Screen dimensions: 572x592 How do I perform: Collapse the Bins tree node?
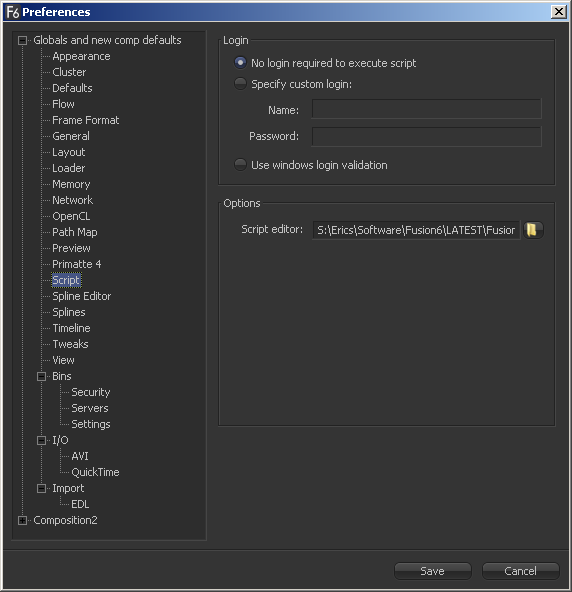point(42,376)
